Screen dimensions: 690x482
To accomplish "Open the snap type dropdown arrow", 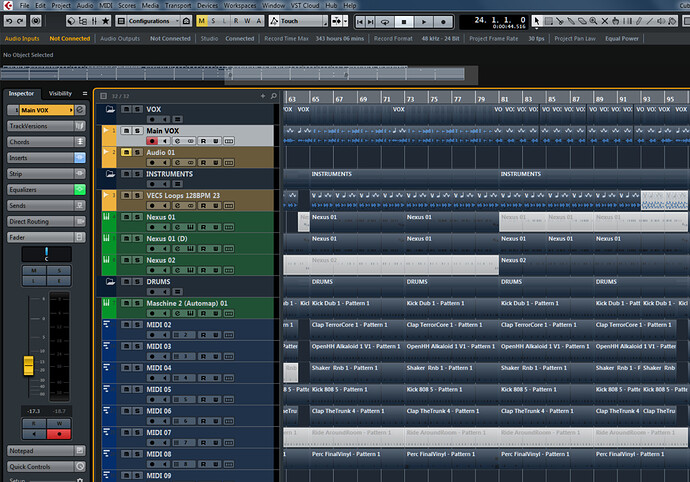I will tap(345, 21).
